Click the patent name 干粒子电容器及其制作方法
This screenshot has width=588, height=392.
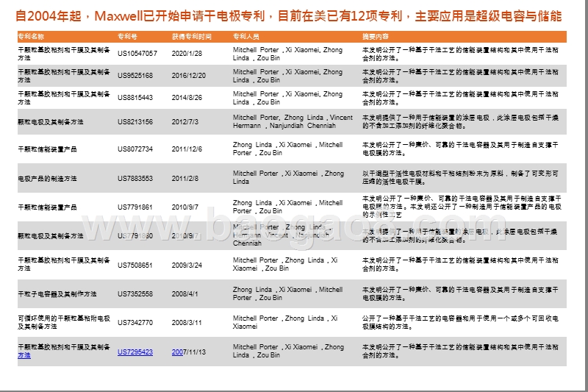point(57,293)
